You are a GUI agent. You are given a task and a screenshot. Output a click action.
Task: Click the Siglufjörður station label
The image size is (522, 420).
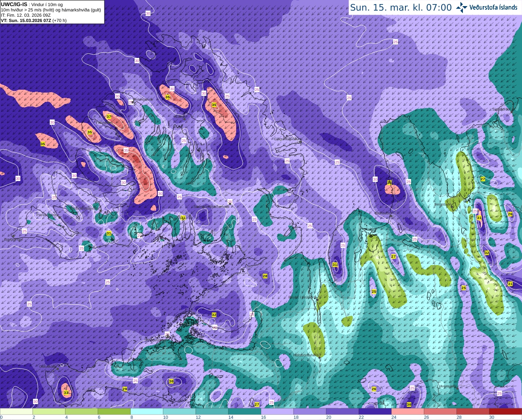pyautogui.click(x=502, y=109)
